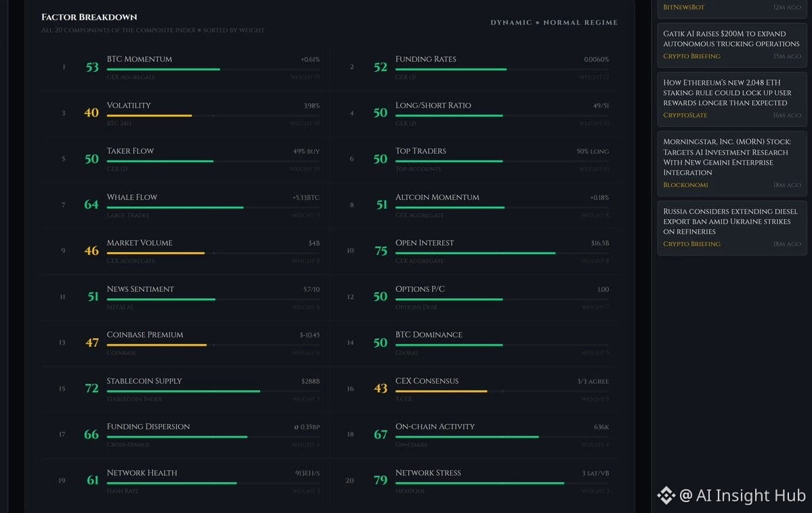Click the 50% LONG Top Traders value
812x513 pixels.
point(593,151)
